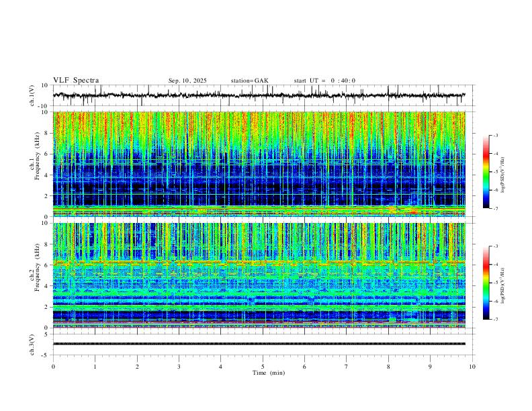Click the "8" kHz tick of ch.1 spectrogram
Screen dimensions: 532x411
(46, 133)
